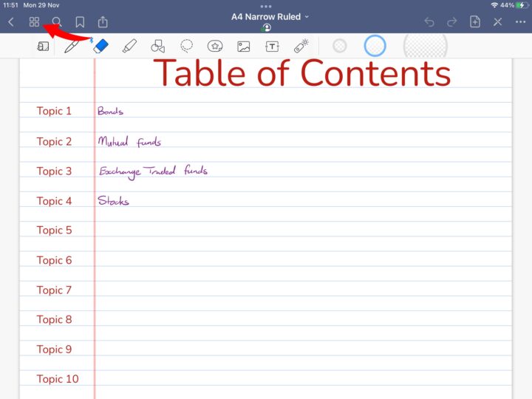Screen dimensions: 532x399
Task: Select the Eraser tool
Action: point(100,46)
